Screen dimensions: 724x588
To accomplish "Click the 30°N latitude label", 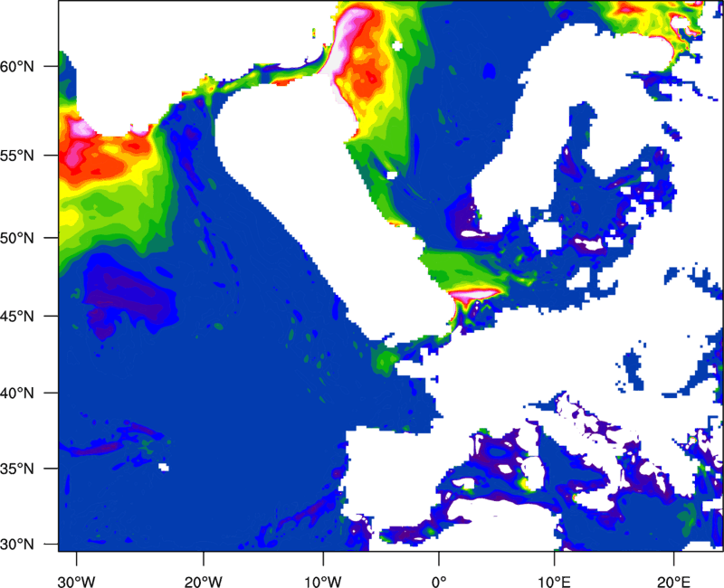I will pyautogui.click(x=17, y=545).
